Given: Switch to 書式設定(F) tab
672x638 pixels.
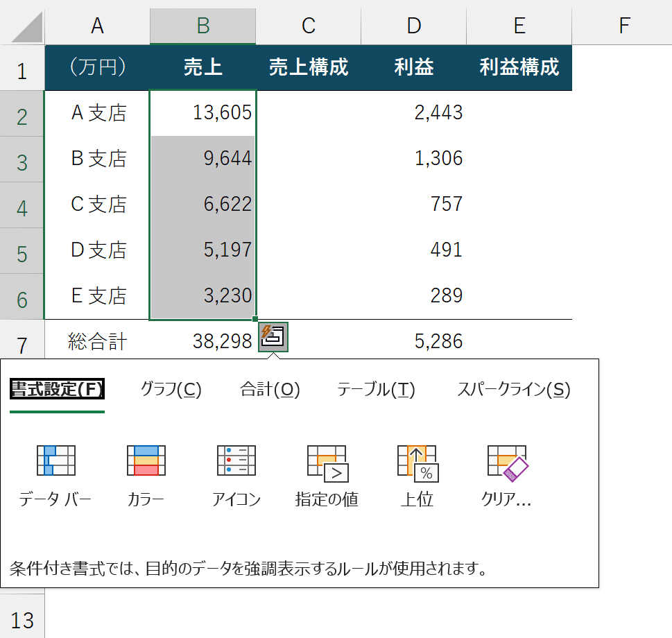Looking at the screenshot, I should click(57, 389).
